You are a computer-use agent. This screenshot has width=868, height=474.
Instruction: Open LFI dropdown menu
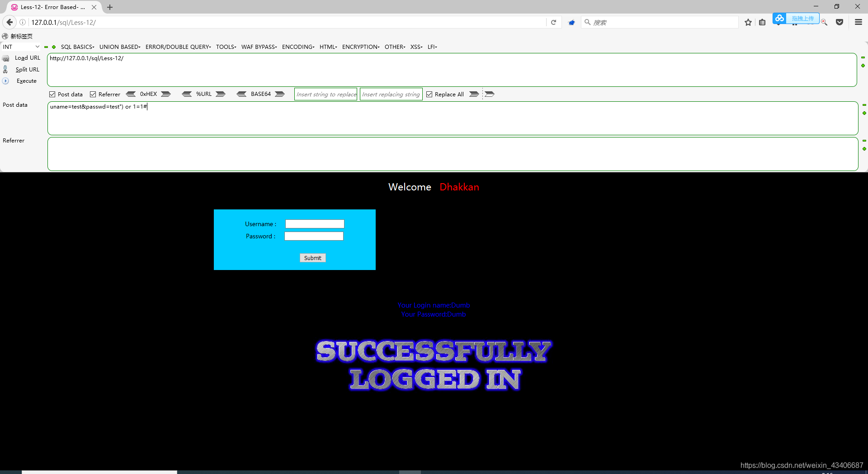[432, 47]
